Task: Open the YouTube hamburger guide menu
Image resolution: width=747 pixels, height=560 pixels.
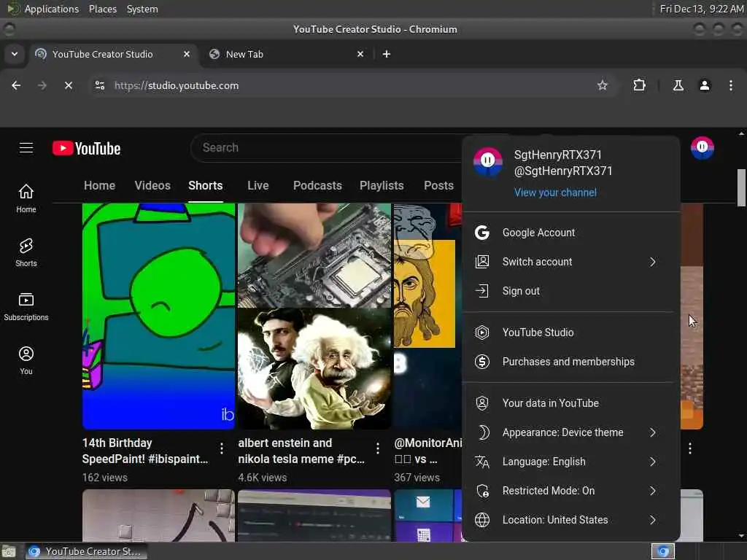Action: pos(26,148)
